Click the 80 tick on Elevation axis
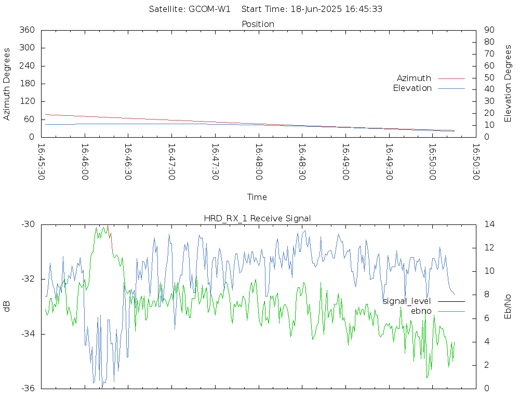 click(489, 42)
